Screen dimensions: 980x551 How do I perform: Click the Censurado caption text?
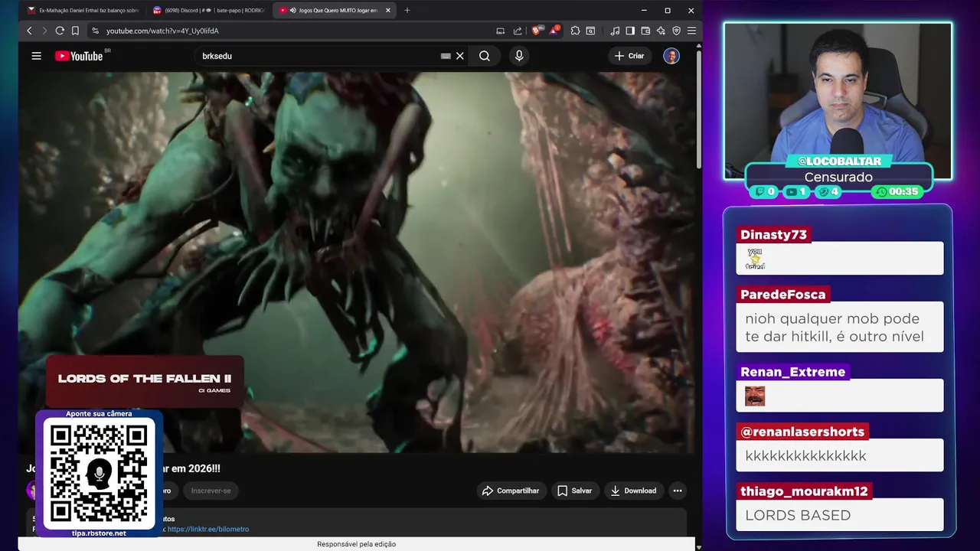pos(838,177)
